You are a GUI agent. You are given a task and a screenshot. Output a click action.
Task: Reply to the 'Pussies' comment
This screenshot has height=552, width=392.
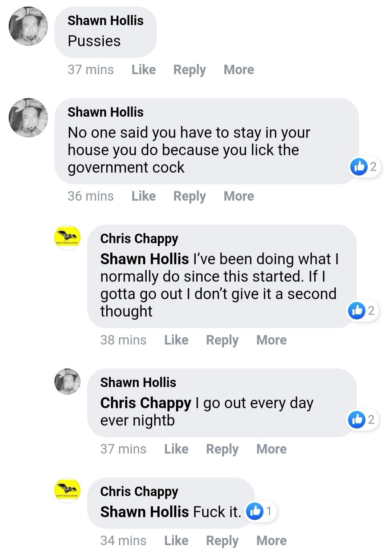point(189,69)
